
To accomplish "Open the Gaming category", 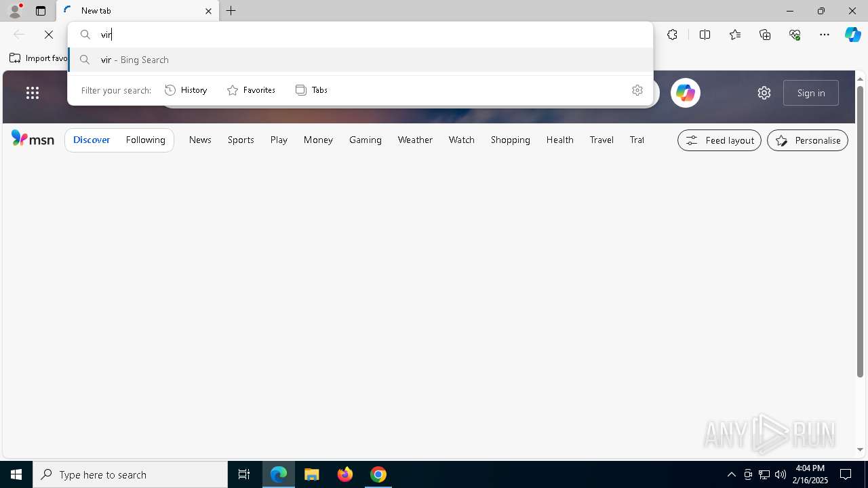I will (x=366, y=140).
